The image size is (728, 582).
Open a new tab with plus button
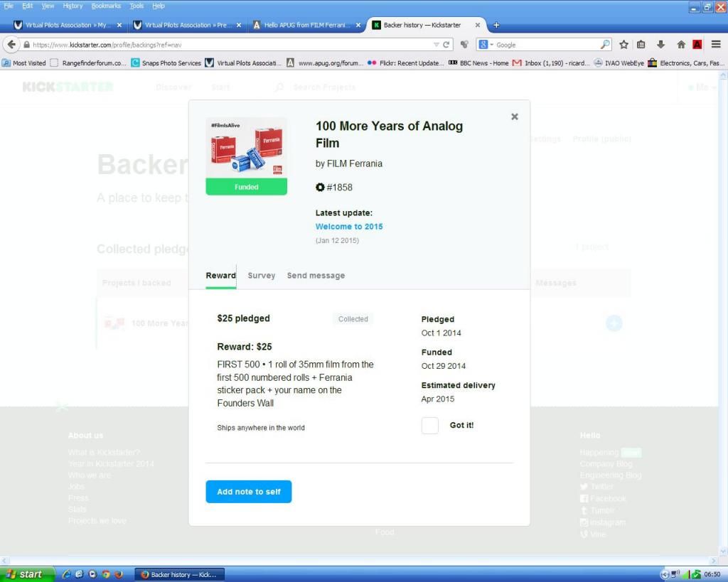496,25
